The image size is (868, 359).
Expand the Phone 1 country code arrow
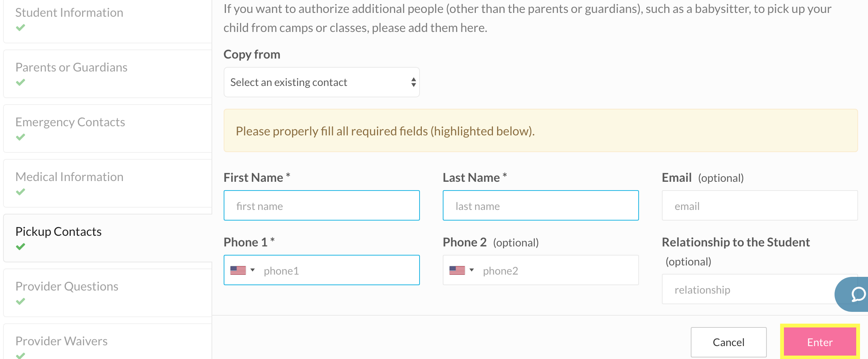pyautogui.click(x=253, y=270)
